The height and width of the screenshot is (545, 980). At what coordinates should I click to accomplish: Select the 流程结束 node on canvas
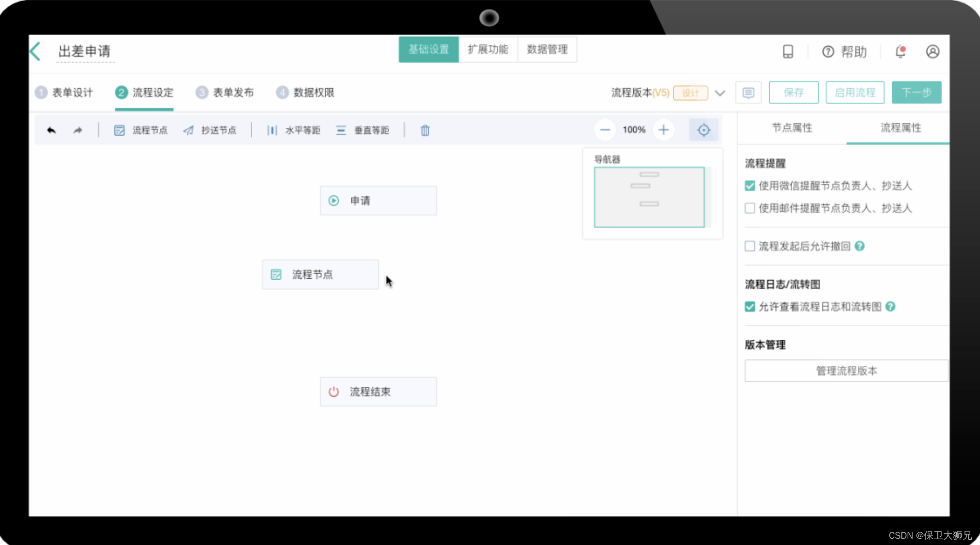[378, 392]
